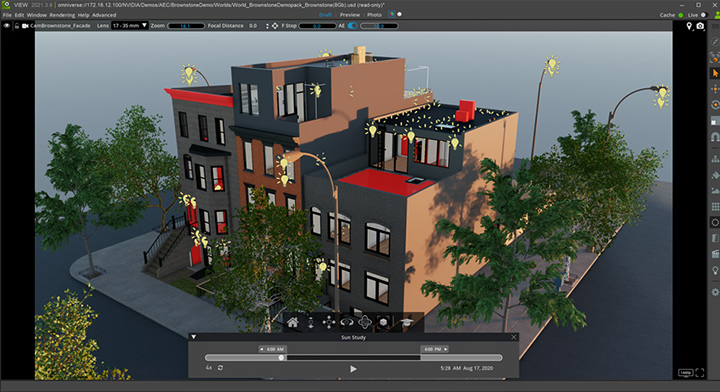The width and height of the screenshot is (720, 392).
Task: Close the Sun Study panel
Action: [513, 337]
